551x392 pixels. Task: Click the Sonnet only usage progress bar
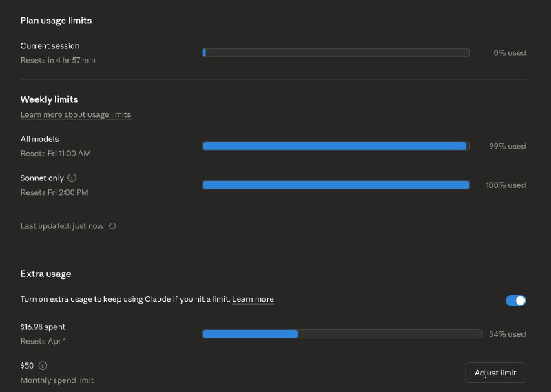click(x=336, y=185)
